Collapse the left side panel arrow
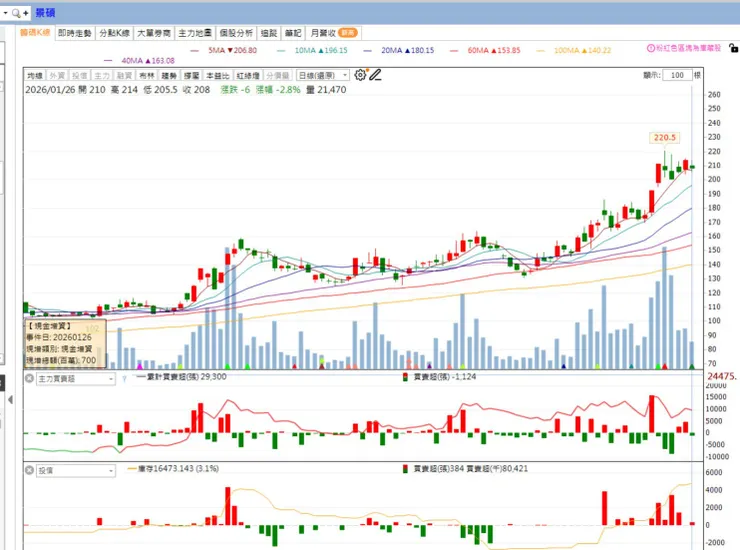This screenshot has height=550, width=740. [10, 400]
